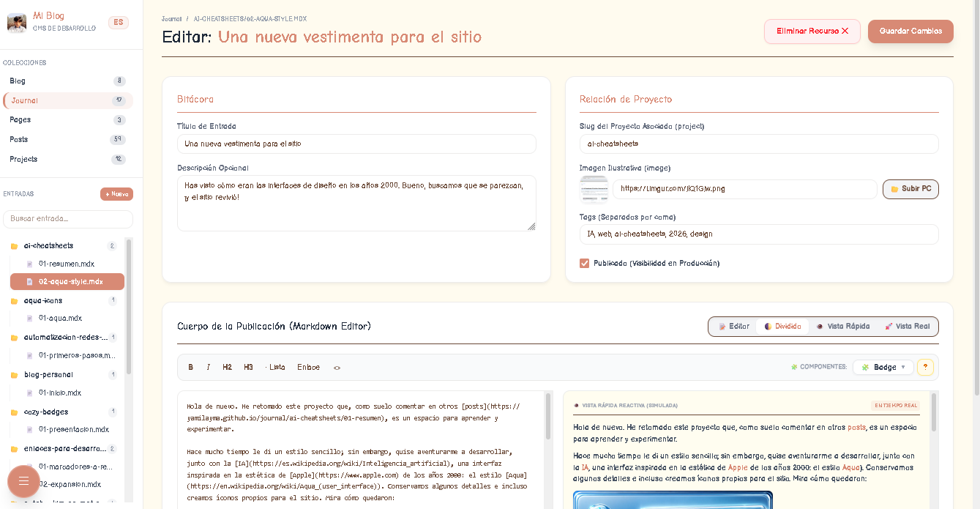
Task: Click the cozy-badges folder icon
Action: pos(14,412)
